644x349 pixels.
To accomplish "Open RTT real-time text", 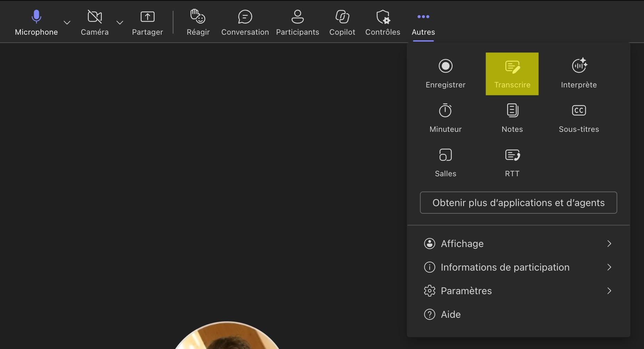I will click(512, 163).
